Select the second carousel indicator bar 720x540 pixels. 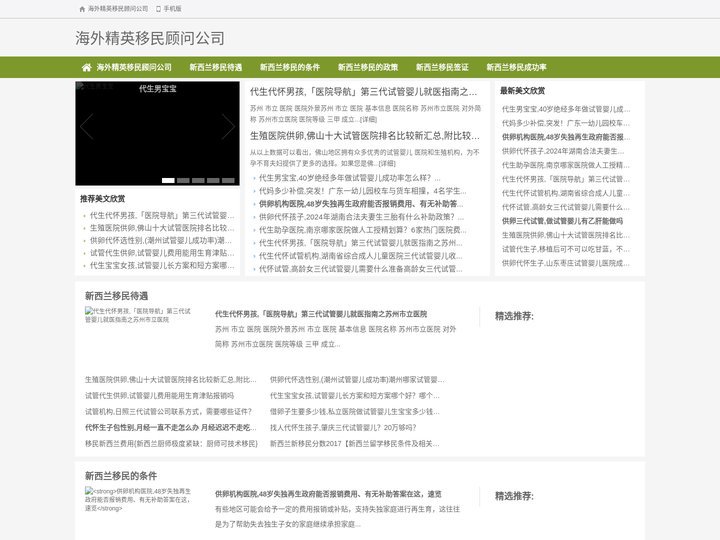[x=183, y=180]
